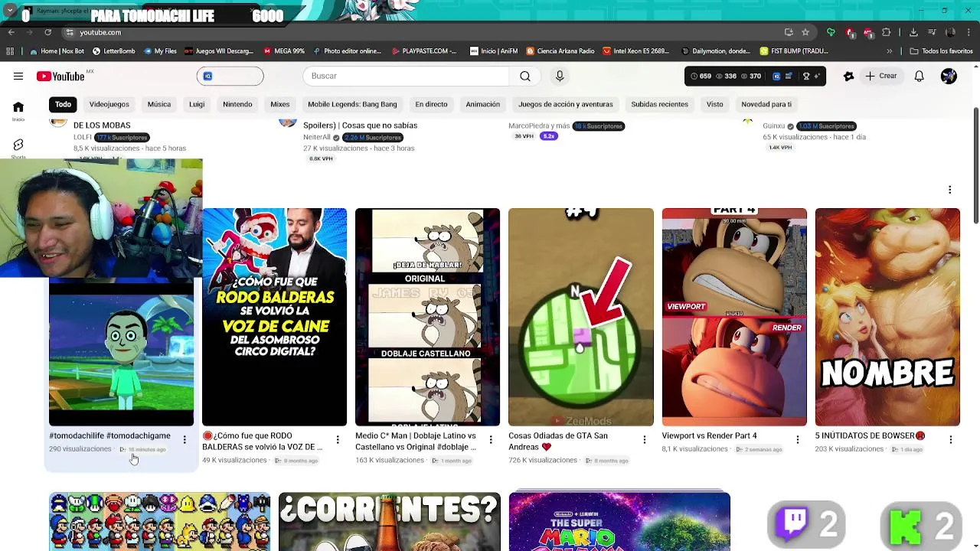980x551 pixels.
Task: Open the RODO BALDERAS short thumbnail
Action: click(274, 317)
